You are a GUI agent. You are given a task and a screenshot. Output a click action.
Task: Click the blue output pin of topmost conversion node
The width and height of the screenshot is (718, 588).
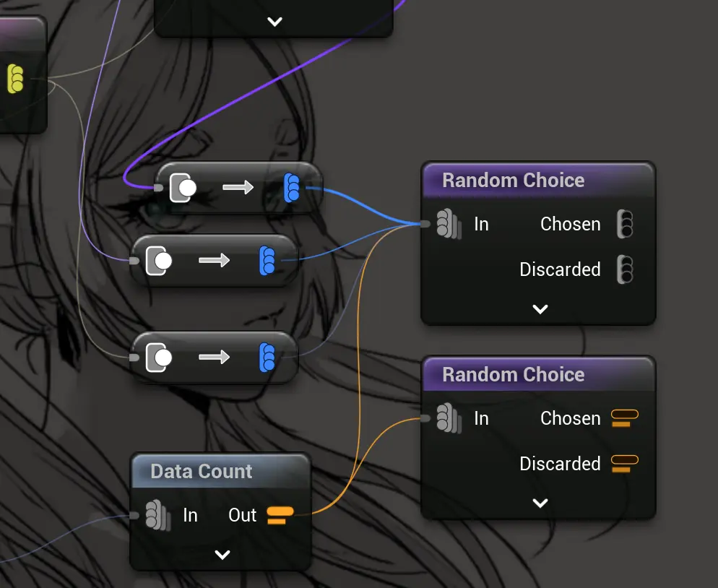point(292,188)
